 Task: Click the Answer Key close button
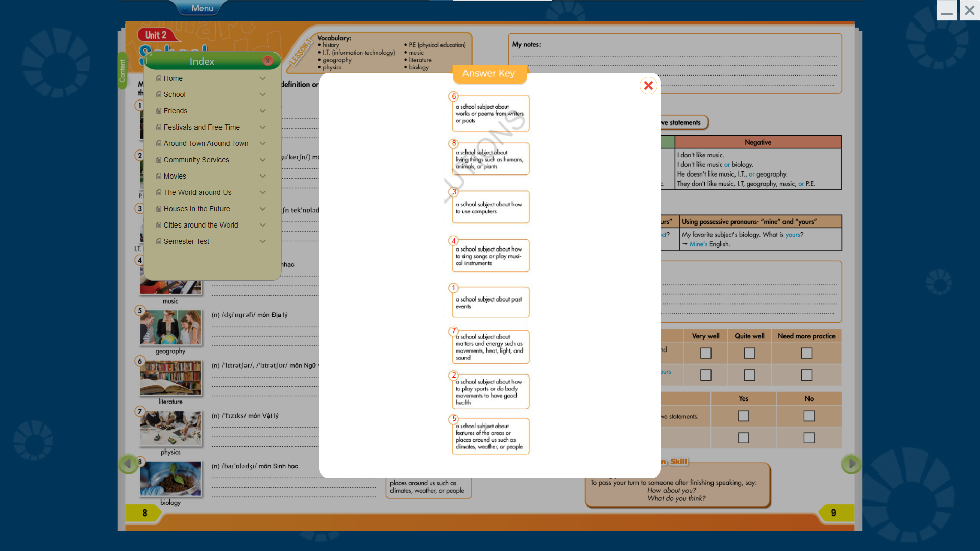(648, 85)
